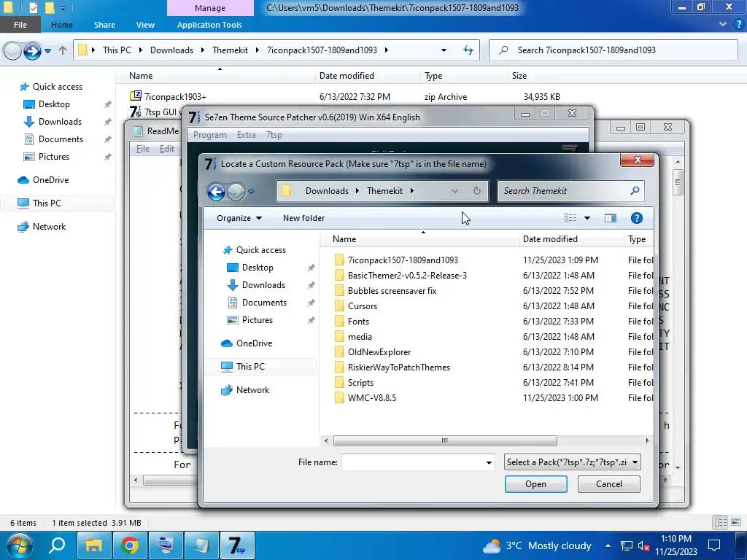Open the Extra menu in 7tsp patcher
747x560 pixels.
coord(247,135)
